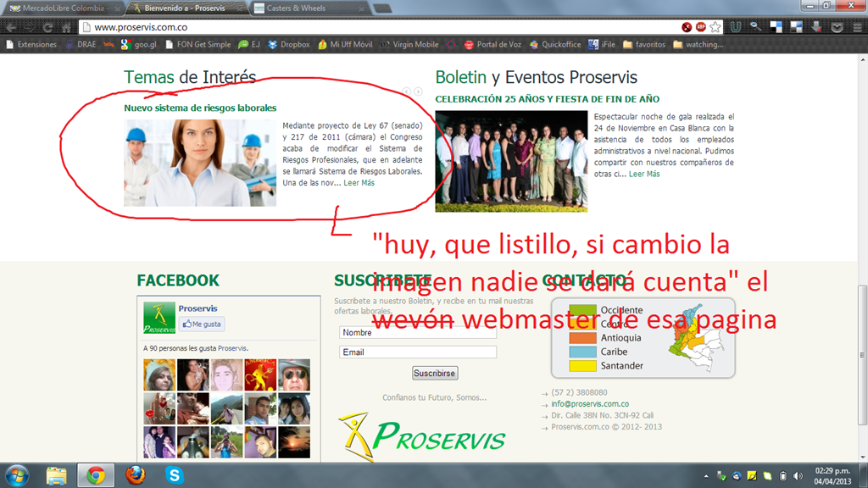Bookmark this page with the star icon
Screen dimensions: 868x488
click(715, 27)
